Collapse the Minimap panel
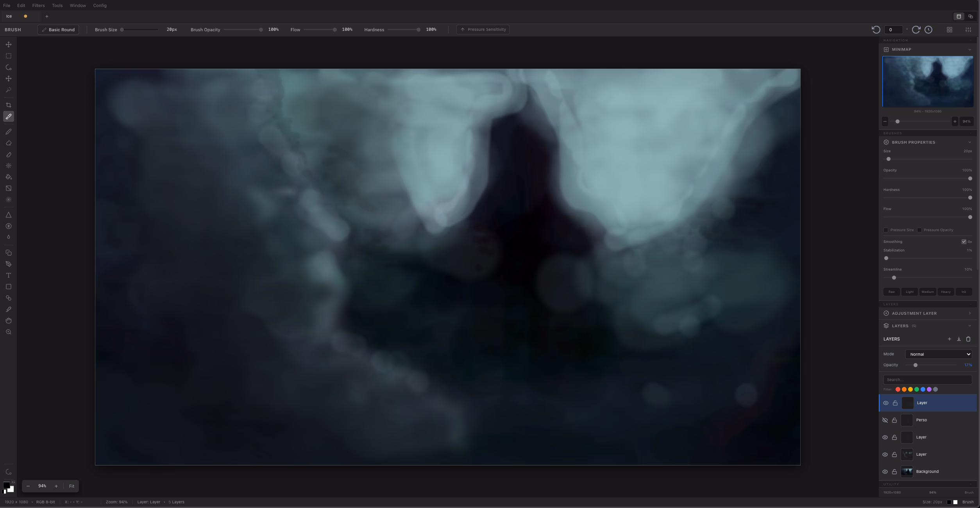Screen dimensions: 980x508 969,50
